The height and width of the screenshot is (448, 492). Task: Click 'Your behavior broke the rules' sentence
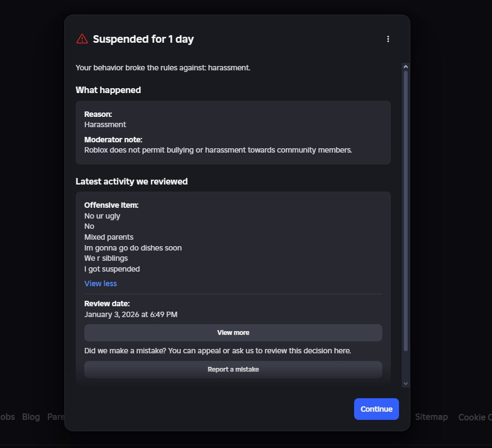coord(163,68)
